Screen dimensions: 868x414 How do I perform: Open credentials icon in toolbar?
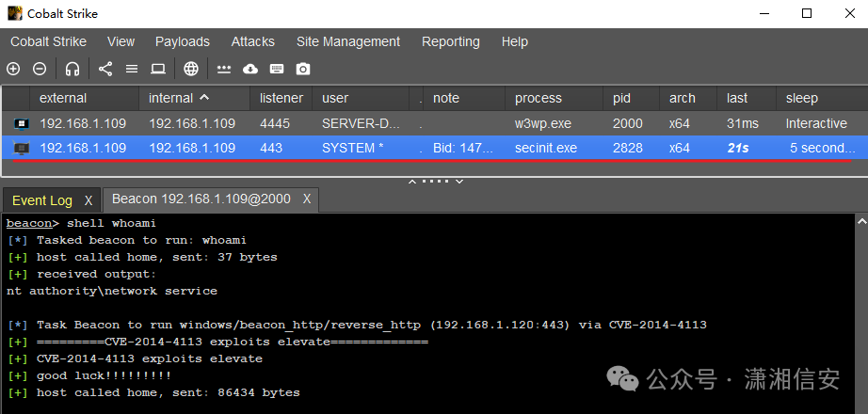click(224, 69)
